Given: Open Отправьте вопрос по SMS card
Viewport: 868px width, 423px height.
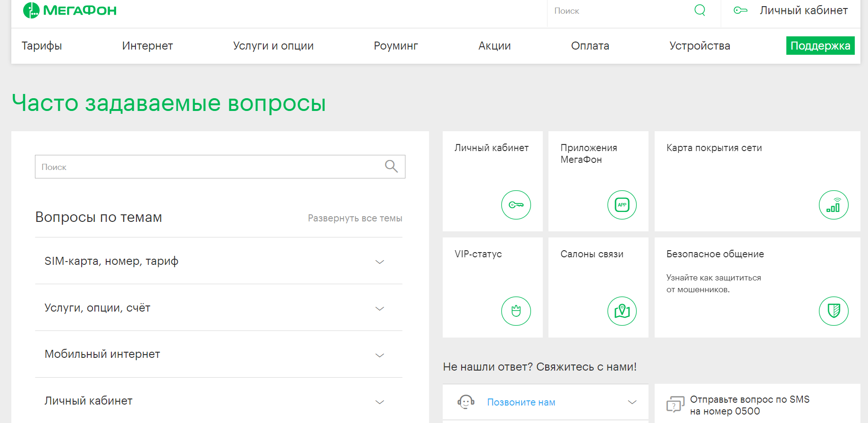Looking at the screenshot, I should point(757,403).
